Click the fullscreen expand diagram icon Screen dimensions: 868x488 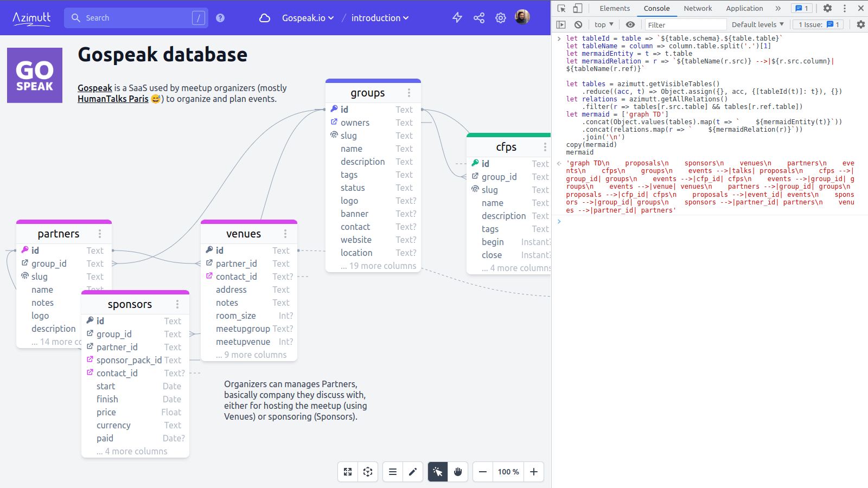347,472
